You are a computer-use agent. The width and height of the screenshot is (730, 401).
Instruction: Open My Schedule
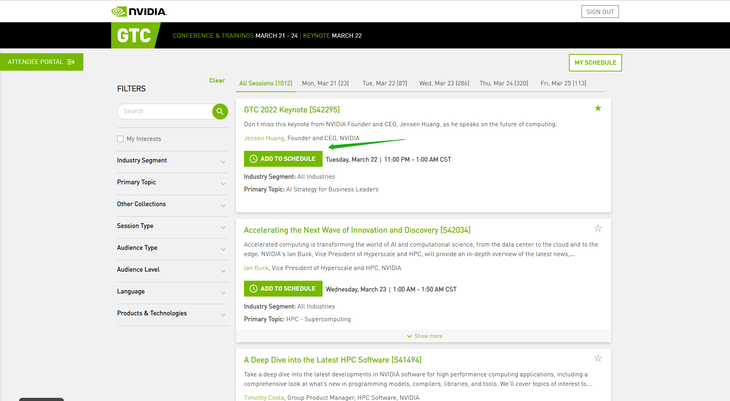pos(595,63)
